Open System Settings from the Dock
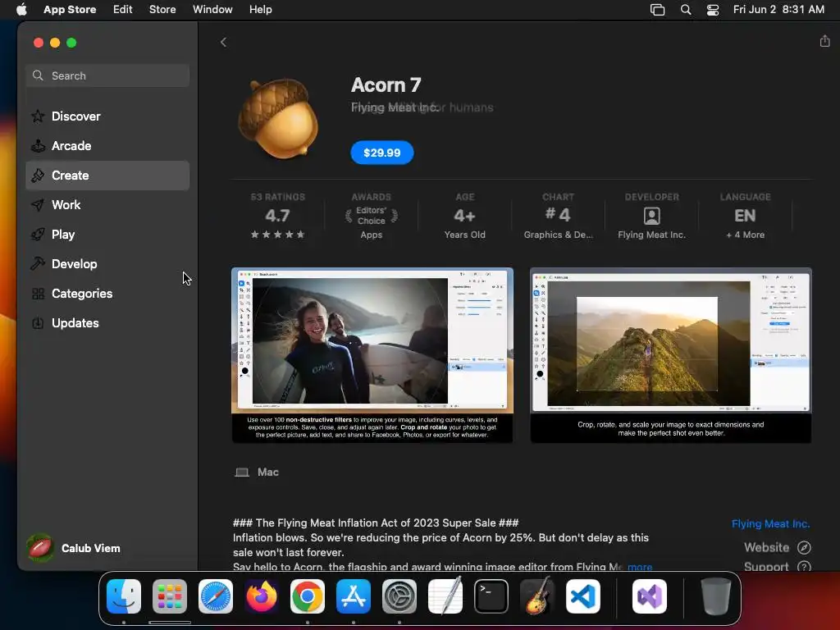 [x=399, y=596]
